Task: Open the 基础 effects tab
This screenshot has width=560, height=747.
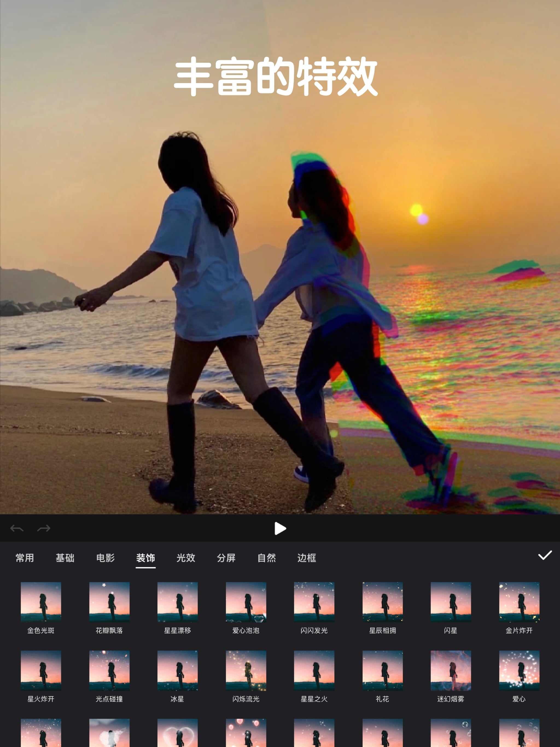Action: (x=65, y=558)
